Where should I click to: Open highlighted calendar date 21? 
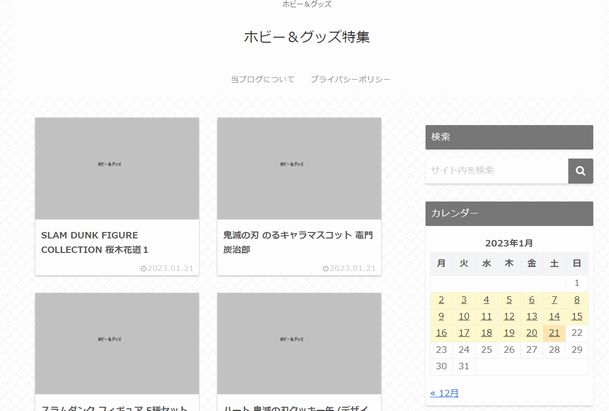tap(554, 333)
